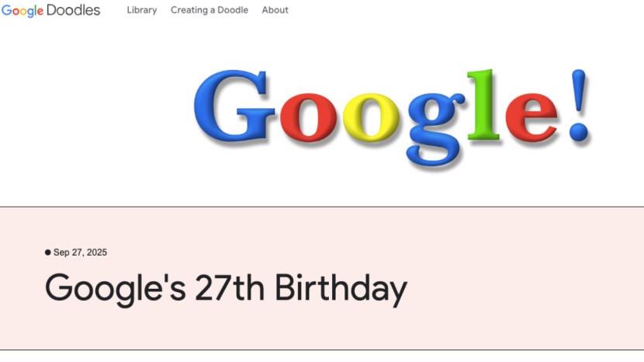
Task: Click the Sep 27, 2025 date label
Action: pos(80,252)
